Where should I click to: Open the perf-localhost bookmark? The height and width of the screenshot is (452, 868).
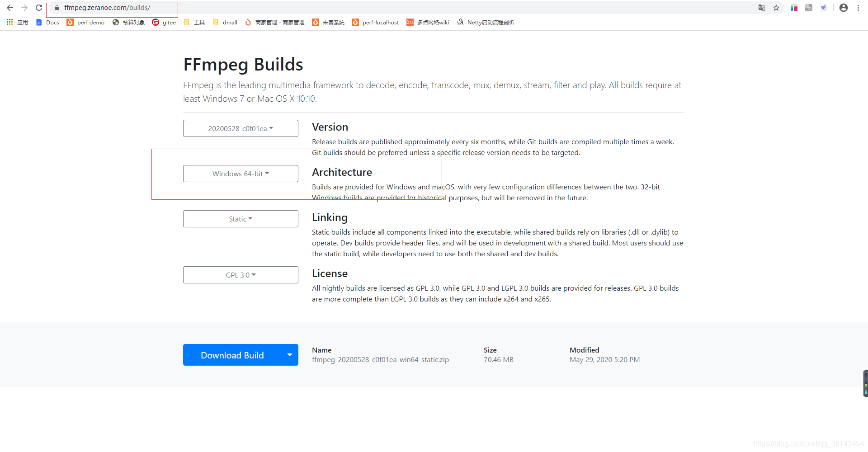(x=375, y=22)
